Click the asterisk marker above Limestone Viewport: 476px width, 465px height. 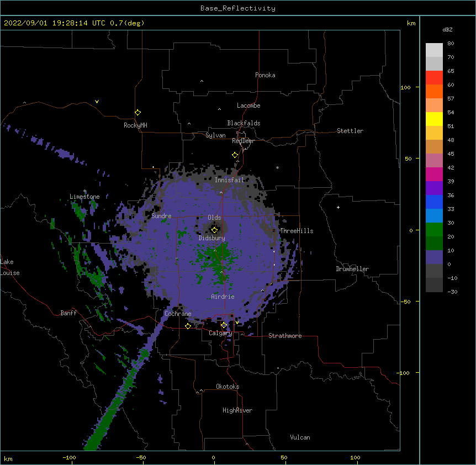tap(85, 191)
